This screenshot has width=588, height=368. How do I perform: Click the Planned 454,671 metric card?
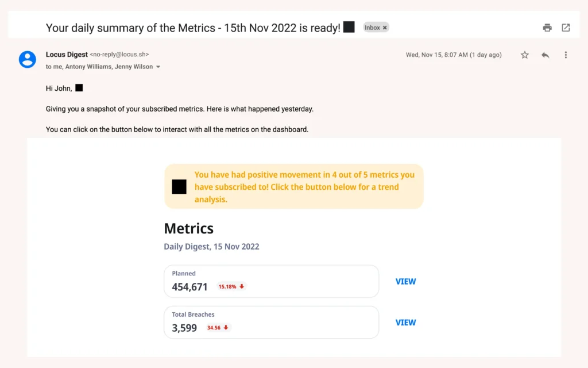(271, 281)
